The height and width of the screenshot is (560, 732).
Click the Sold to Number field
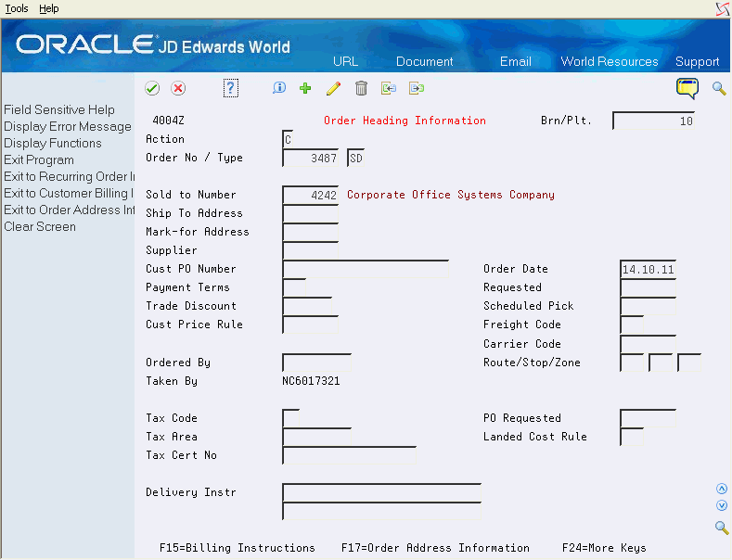pos(311,195)
